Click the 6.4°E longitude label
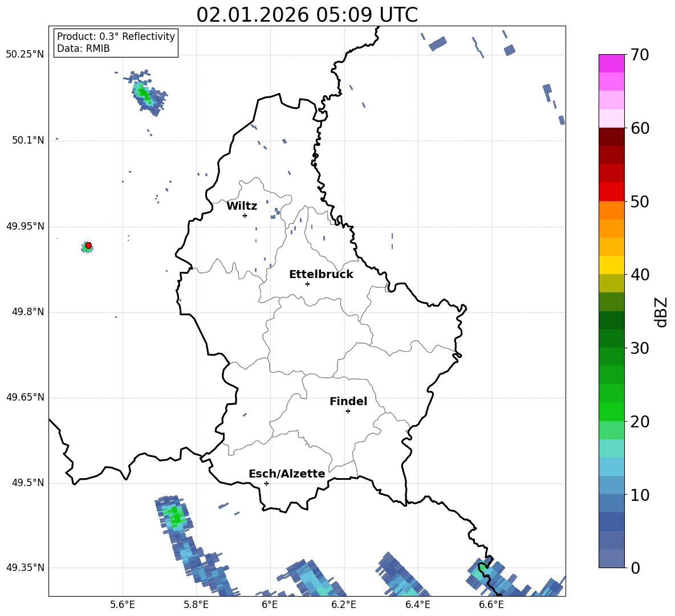 coord(417,605)
